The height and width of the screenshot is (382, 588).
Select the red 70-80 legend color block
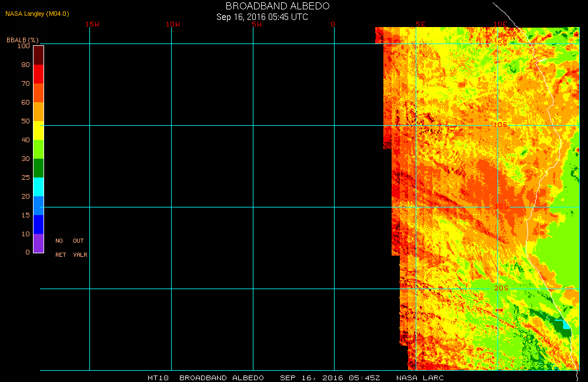(38, 74)
